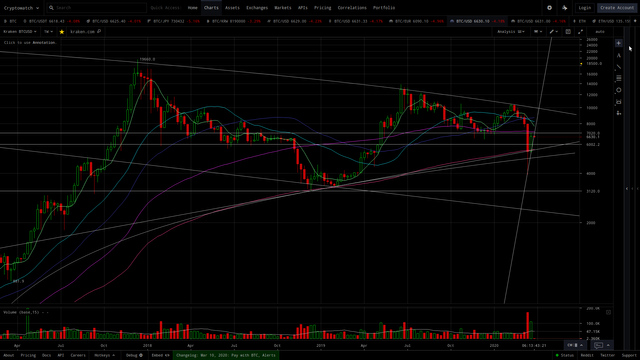Screen dimensions: 640x360
Task: Select the highlighted BTC/USD 6630.10 ticker
Action: (x=478, y=21)
